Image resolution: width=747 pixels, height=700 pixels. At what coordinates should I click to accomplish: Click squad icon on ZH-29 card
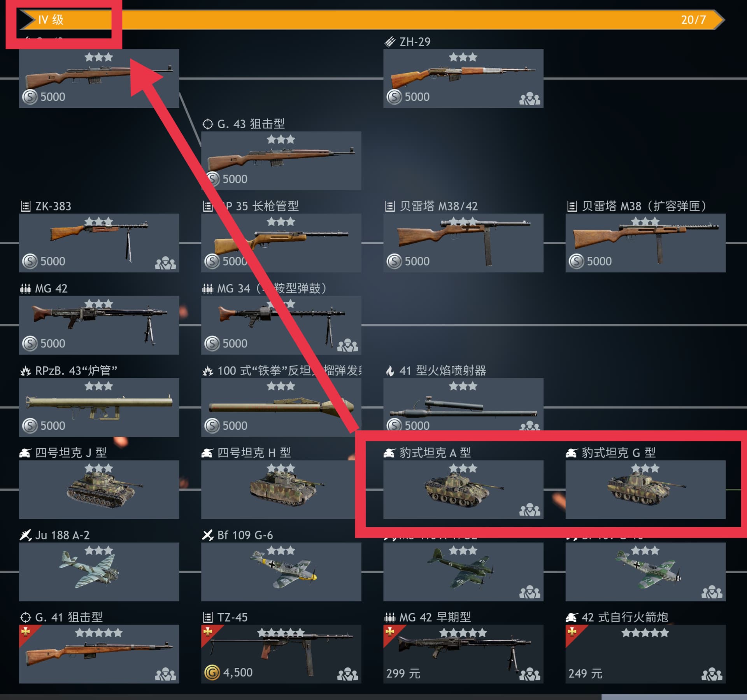coord(530,99)
